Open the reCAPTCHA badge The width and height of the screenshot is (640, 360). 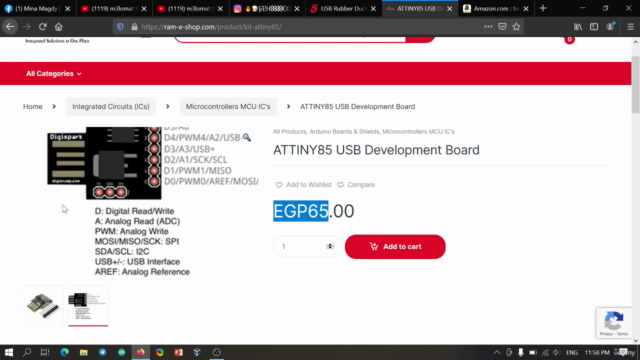[x=613, y=322]
